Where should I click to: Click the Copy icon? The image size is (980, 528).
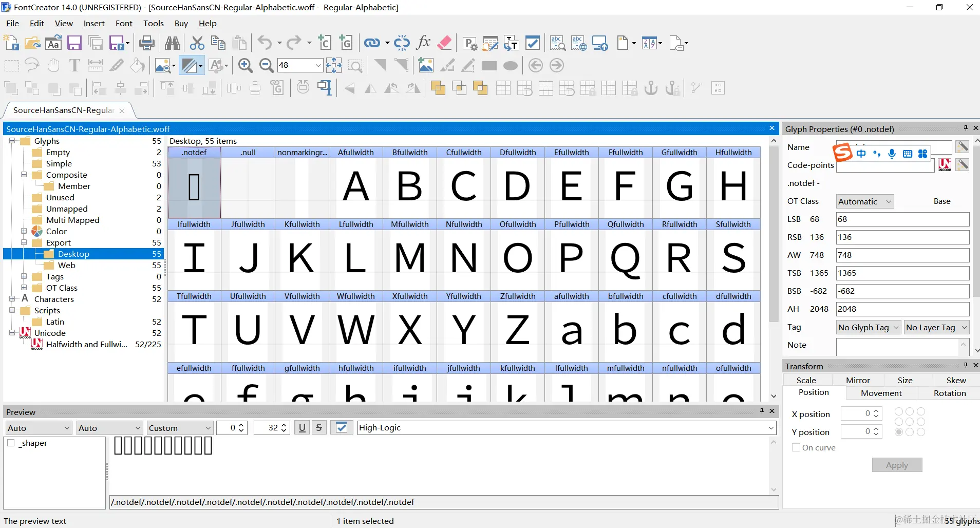pyautogui.click(x=218, y=43)
